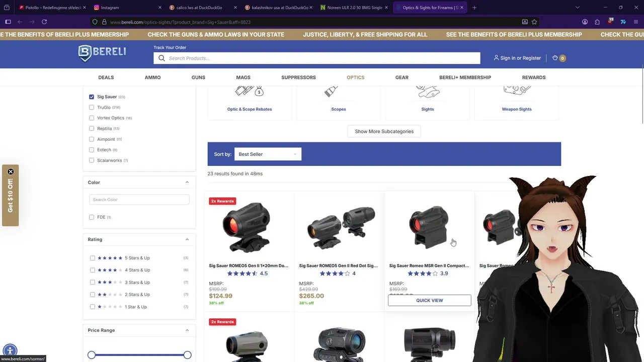Click Show More Subcategories button
The height and width of the screenshot is (362, 644).
[384, 131]
